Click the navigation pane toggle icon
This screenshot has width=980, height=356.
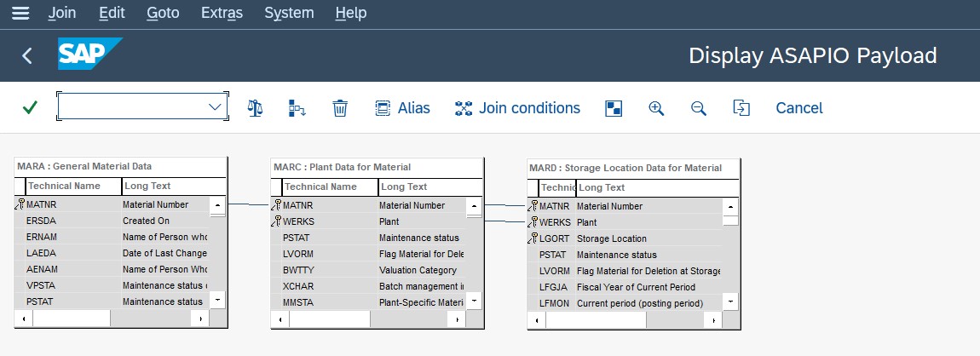[614, 109]
